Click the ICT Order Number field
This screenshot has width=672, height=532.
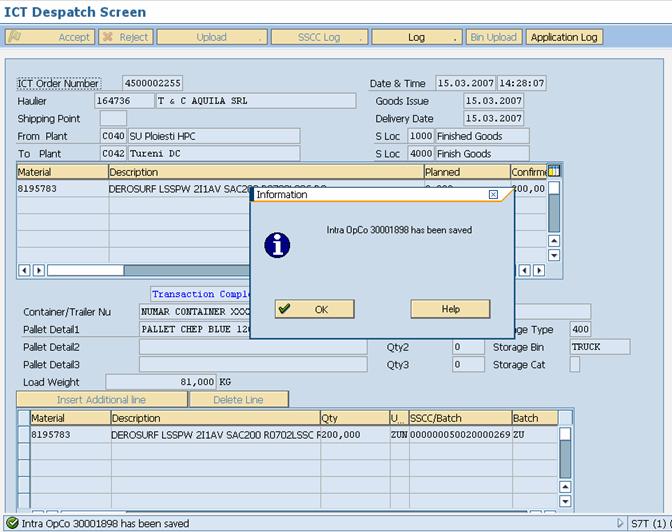[152, 83]
